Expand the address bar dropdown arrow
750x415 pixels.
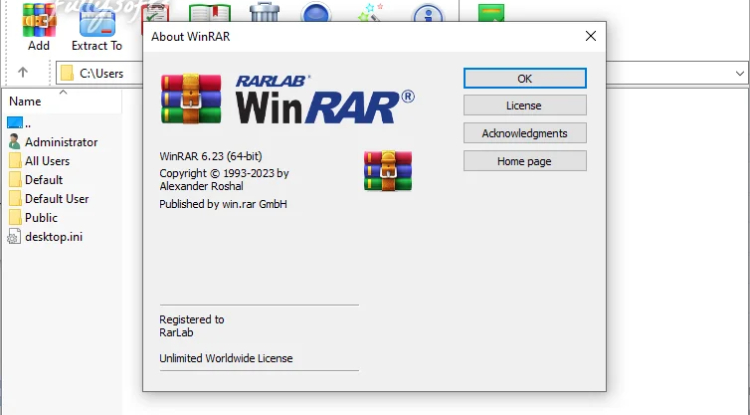click(x=739, y=73)
